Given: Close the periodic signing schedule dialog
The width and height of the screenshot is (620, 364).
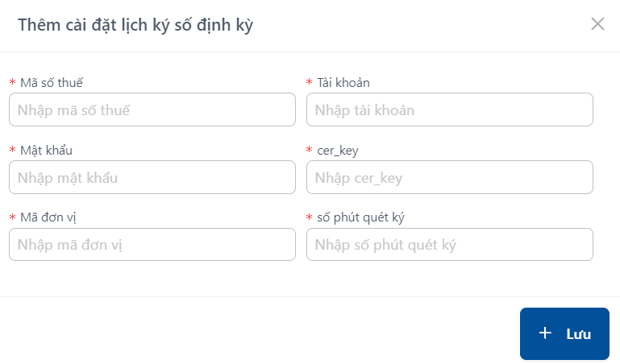Looking at the screenshot, I should pos(597,24).
